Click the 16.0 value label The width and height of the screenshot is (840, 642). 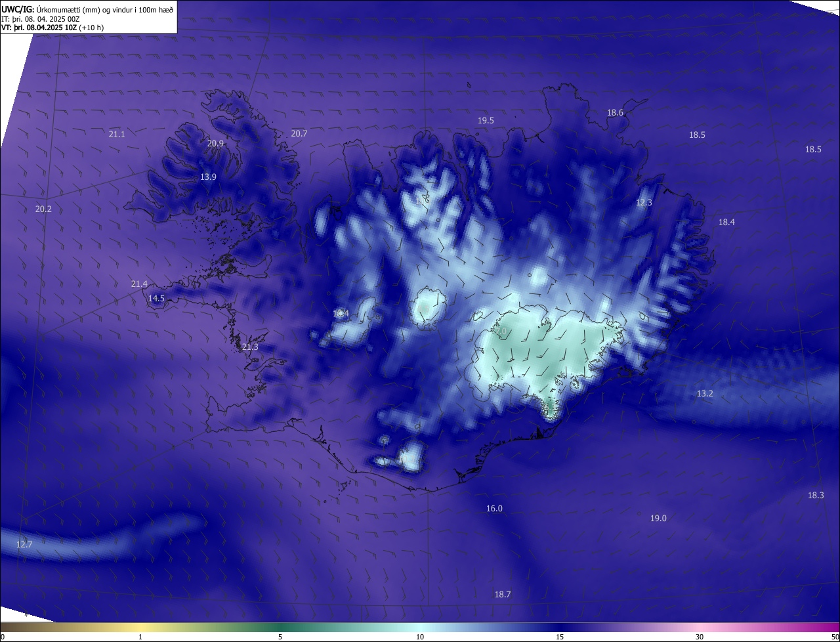[494, 509]
